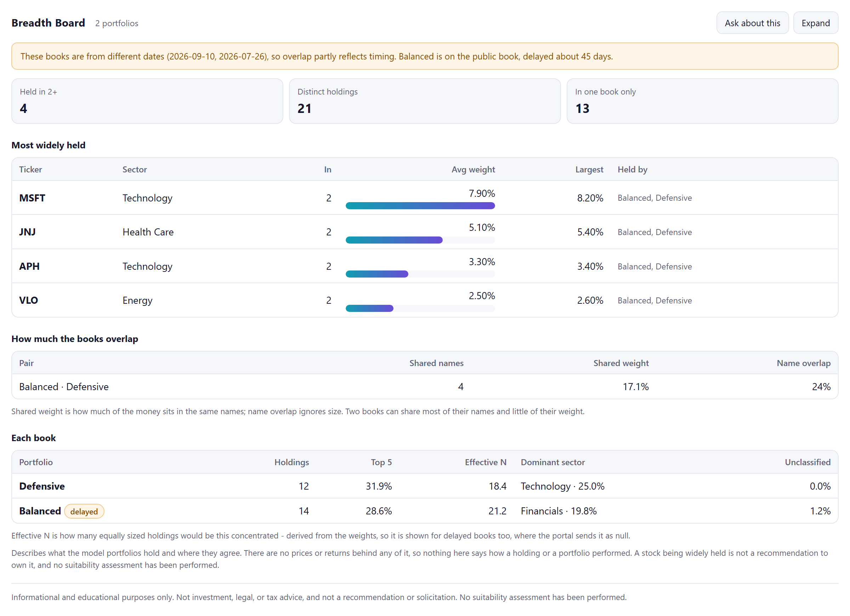Click the 21.2 Effective N value

[x=497, y=511]
